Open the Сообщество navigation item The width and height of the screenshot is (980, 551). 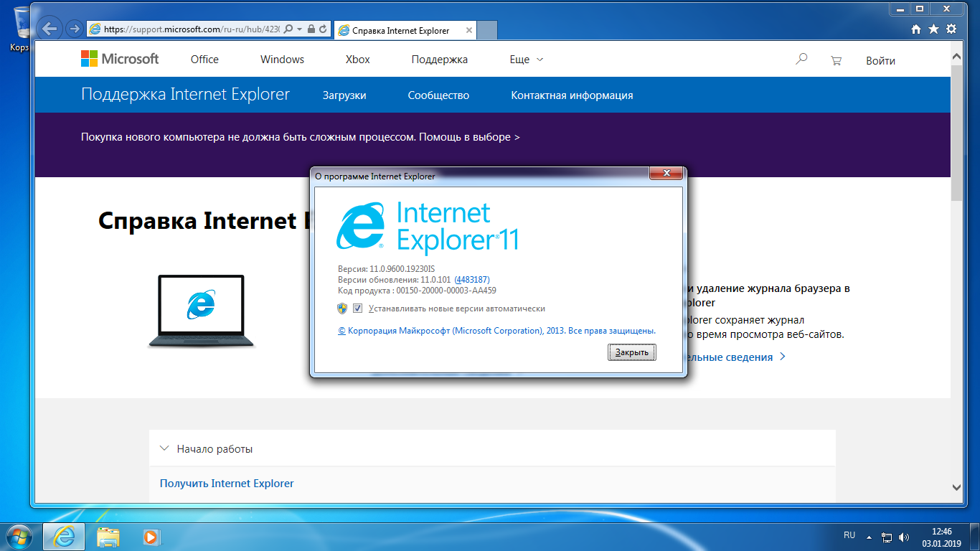438,95
